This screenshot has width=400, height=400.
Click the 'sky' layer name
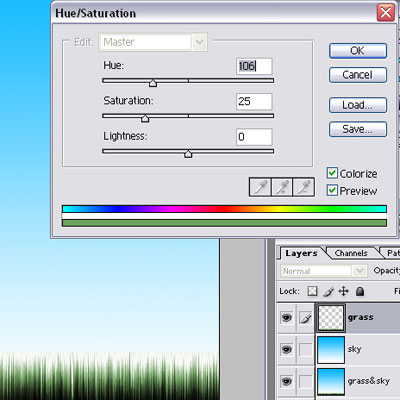coord(354,349)
